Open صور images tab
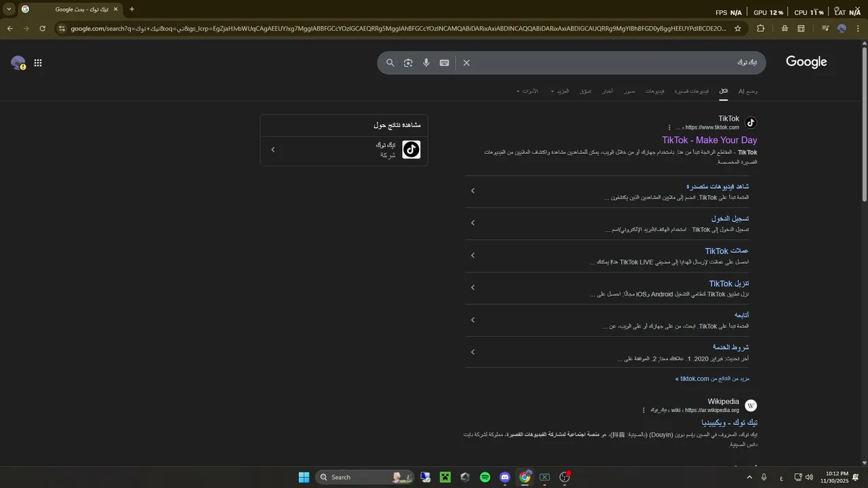The width and height of the screenshot is (868, 488). 630,91
